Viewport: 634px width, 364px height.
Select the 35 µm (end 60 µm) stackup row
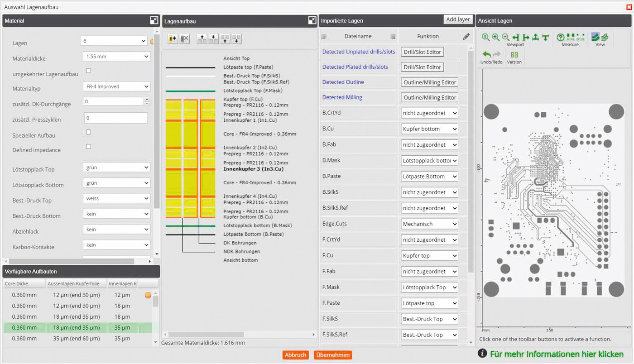[x=77, y=338]
